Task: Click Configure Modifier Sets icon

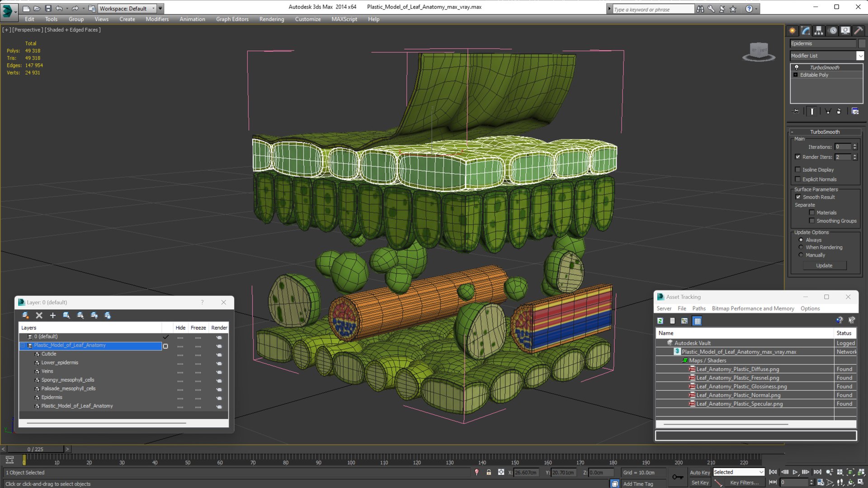Action: (855, 111)
